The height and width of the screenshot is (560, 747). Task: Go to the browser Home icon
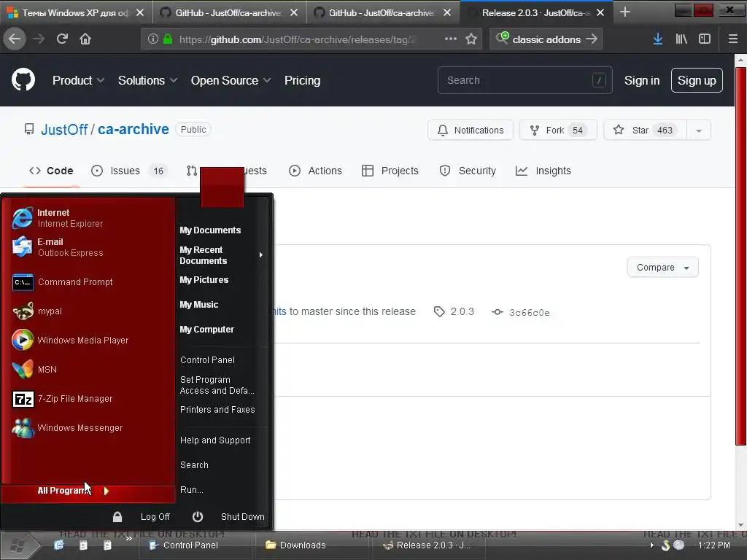85,39
